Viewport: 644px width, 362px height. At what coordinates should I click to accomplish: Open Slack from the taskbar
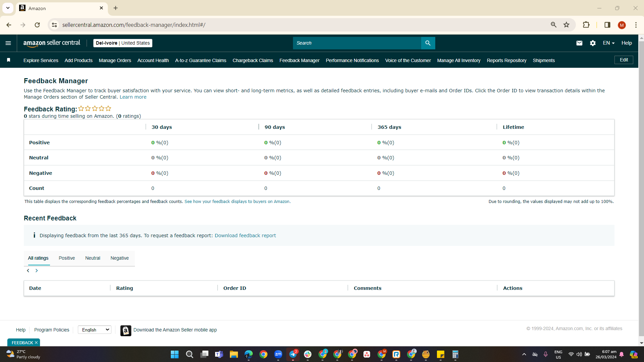tap(308, 354)
